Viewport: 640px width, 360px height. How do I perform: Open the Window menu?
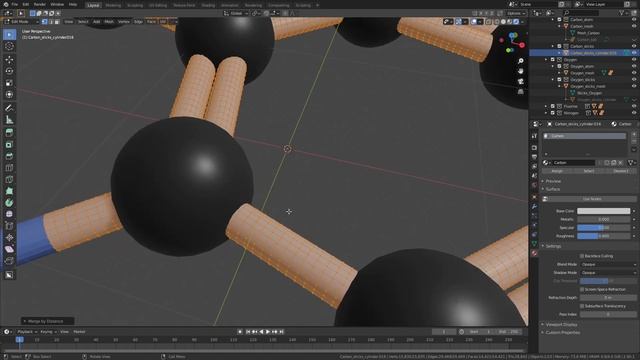point(57,4)
